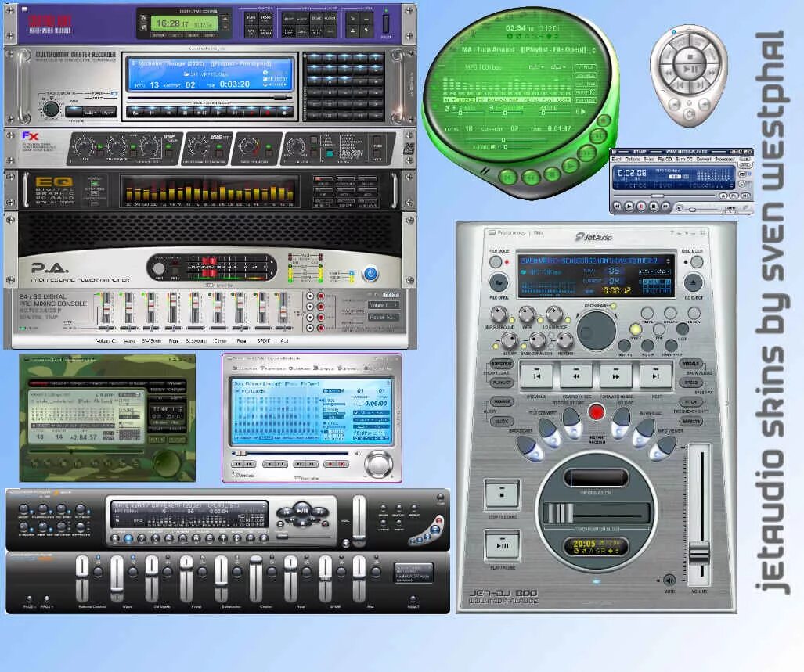Viewport: 804px width, 672px height.
Task: Show playlist with JET-DJ 800 Playlist button
Action: tap(502, 383)
